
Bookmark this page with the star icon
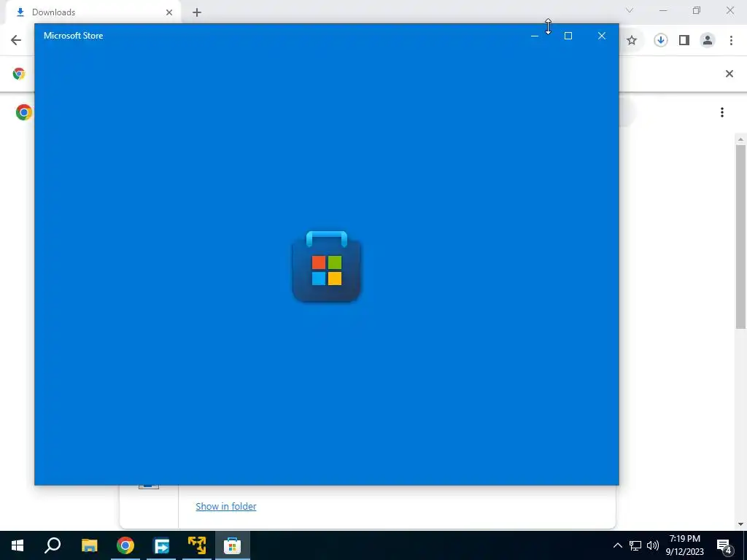pyautogui.click(x=632, y=41)
